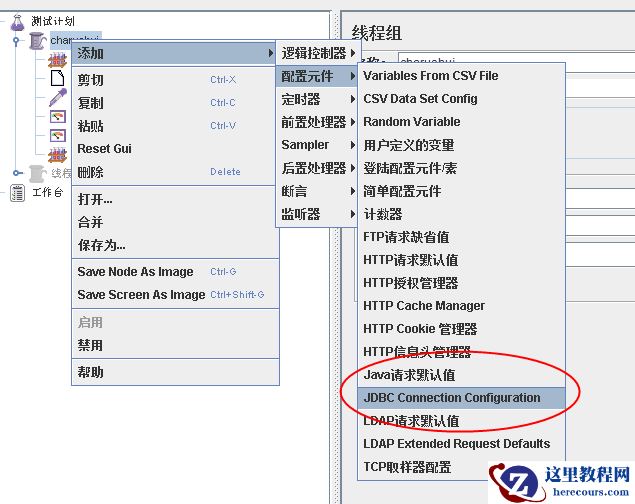This screenshot has height=504, width=635.
Task: Click 打开... menu entry
Action: pos(175,199)
